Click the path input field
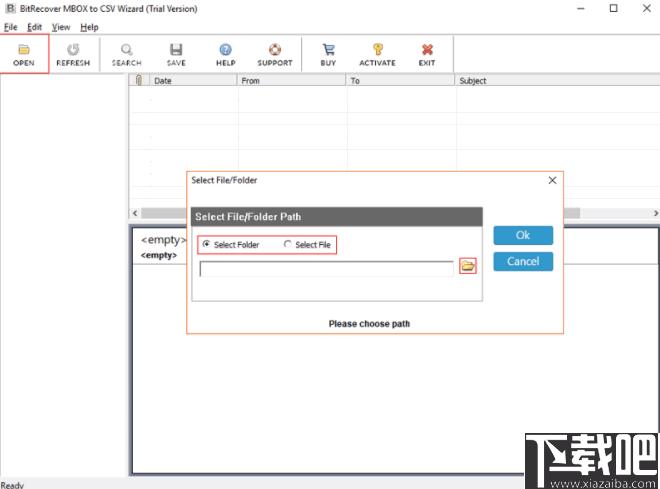Viewport: 660px width, 489px height. pos(327,268)
